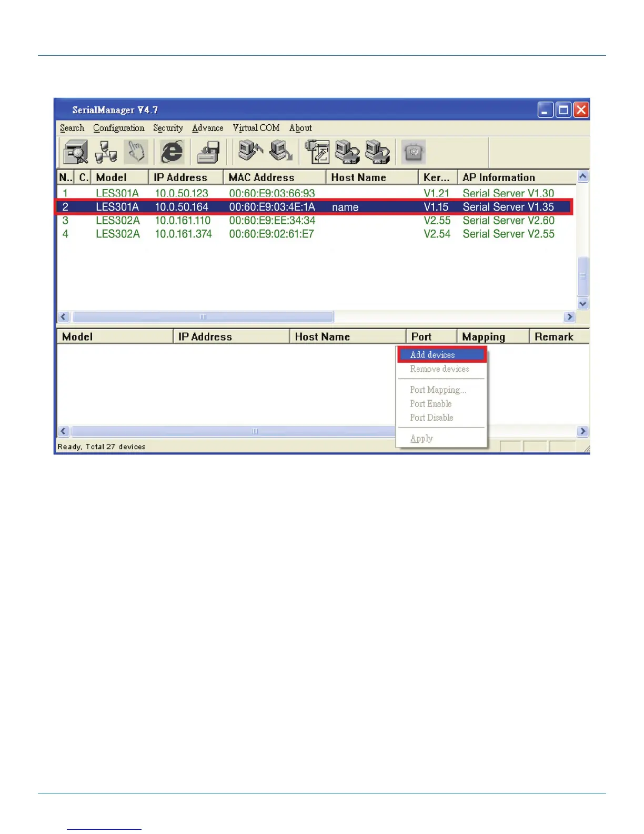Click upper horizontal scrollbar thumb

[x=203, y=317]
